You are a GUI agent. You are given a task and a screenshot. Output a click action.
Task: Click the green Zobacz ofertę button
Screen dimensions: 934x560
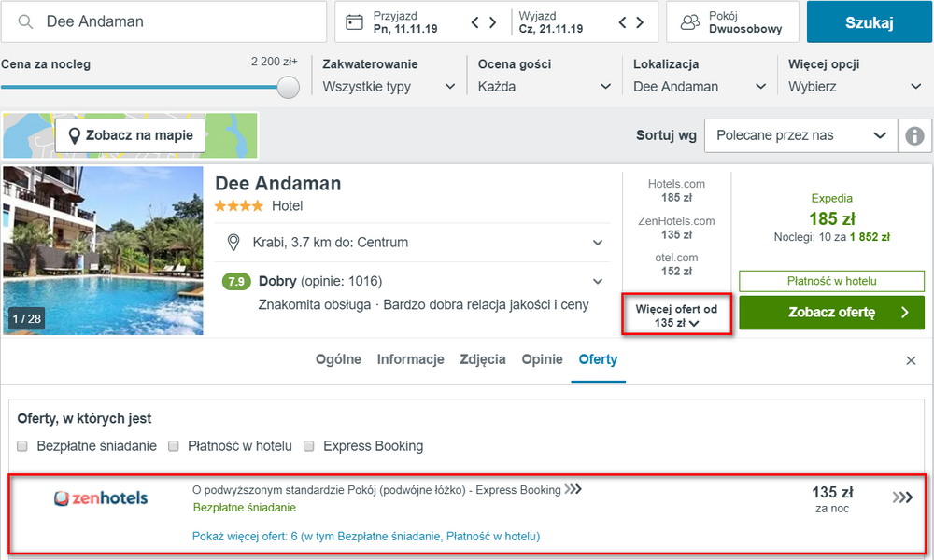pyautogui.click(x=831, y=313)
